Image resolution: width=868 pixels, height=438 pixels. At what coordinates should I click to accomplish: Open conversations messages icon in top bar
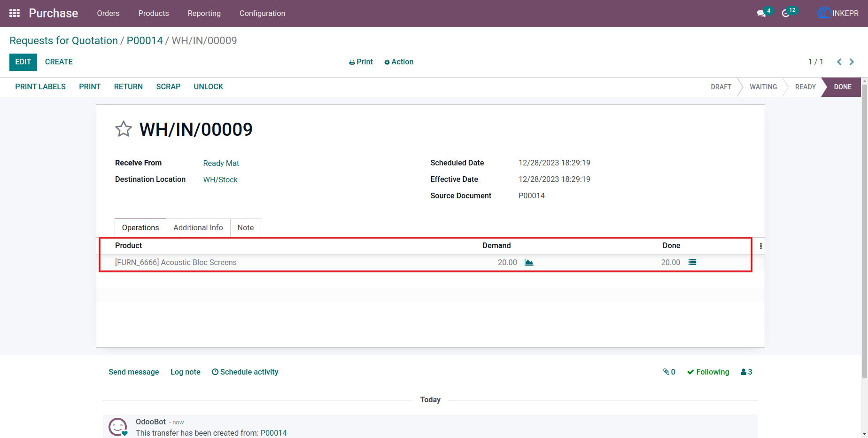pyautogui.click(x=761, y=13)
